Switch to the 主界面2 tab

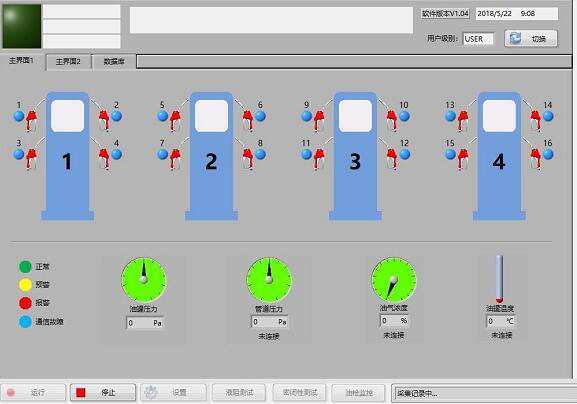point(68,61)
